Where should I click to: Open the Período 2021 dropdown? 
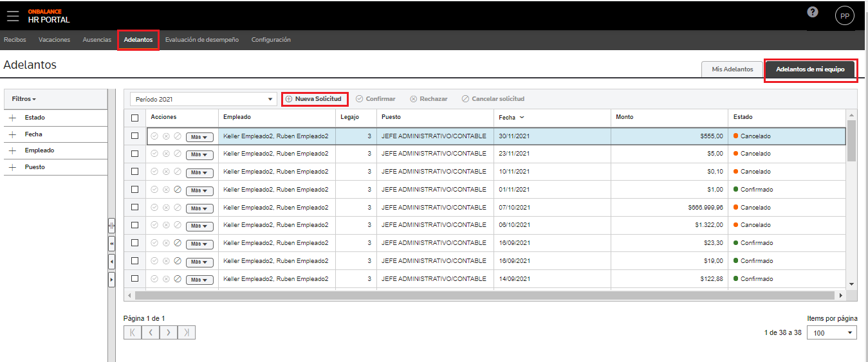(x=204, y=99)
